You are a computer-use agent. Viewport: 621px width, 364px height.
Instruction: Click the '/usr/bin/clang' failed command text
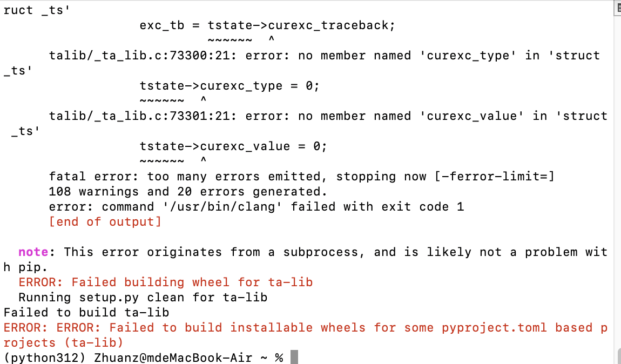(222, 207)
